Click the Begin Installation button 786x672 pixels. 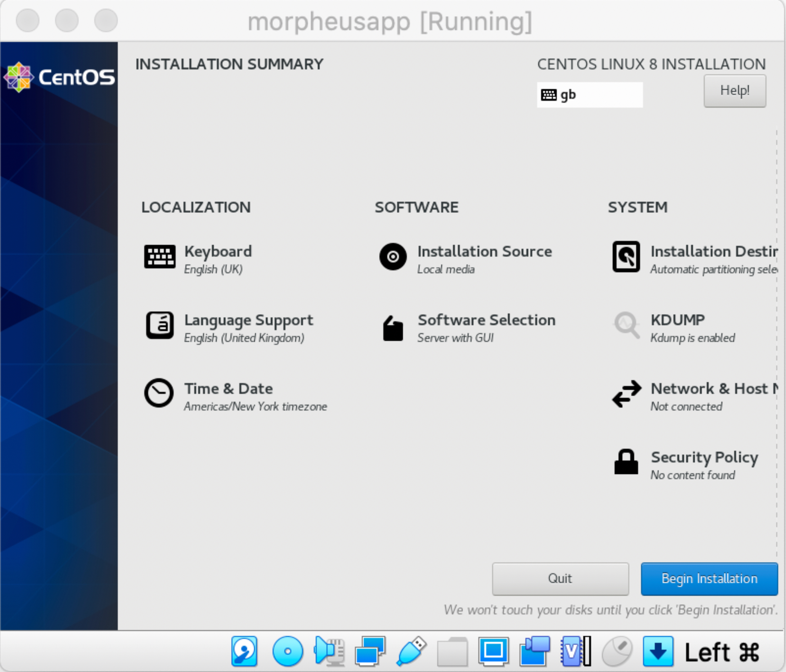click(709, 579)
